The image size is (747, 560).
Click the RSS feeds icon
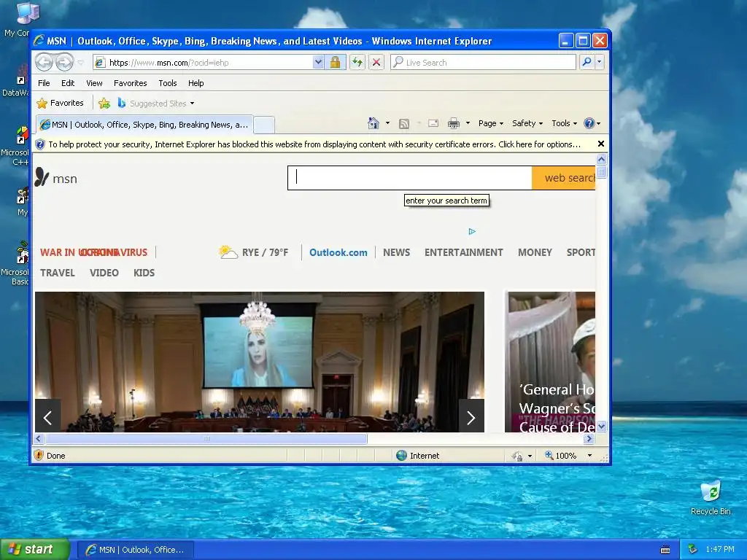pyautogui.click(x=404, y=124)
